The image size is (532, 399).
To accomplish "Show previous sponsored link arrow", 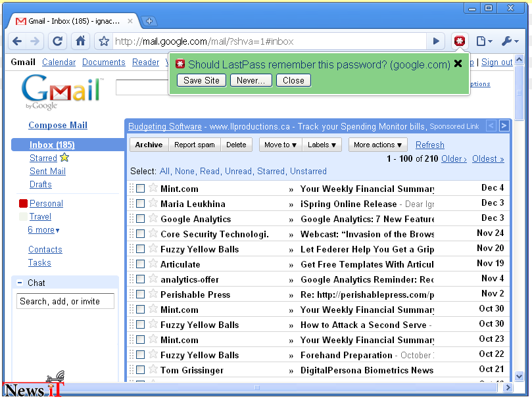I will (x=491, y=126).
